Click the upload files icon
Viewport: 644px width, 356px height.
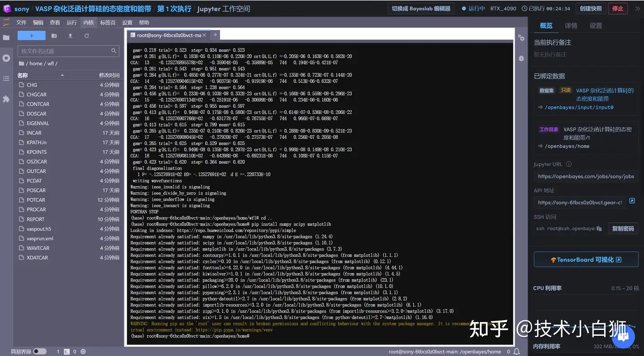[70, 36]
